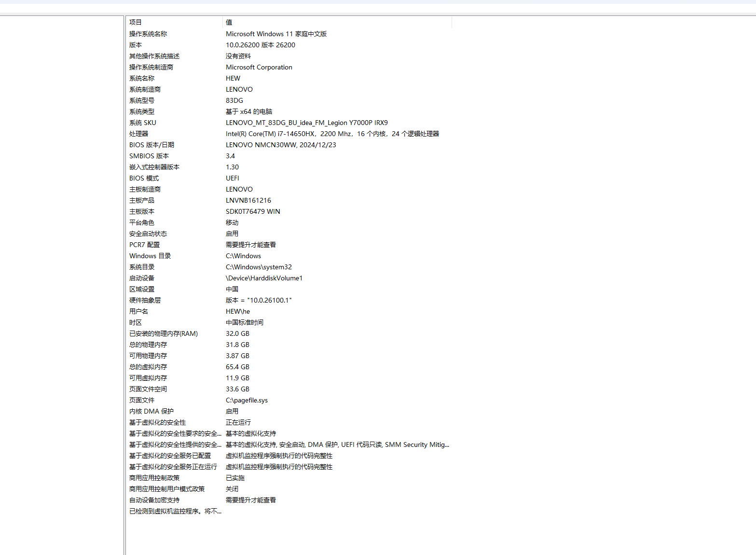Image resolution: width=756 pixels, height=555 pixels.
Task: Select the LENOVO NMCN30WW BIOS value
Action: (x=281, y=145)
